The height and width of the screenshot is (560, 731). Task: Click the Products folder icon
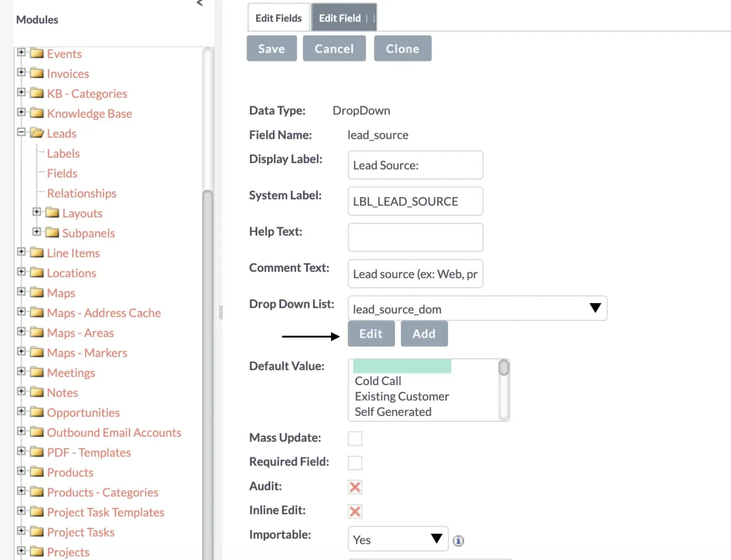tap(36, 472)
